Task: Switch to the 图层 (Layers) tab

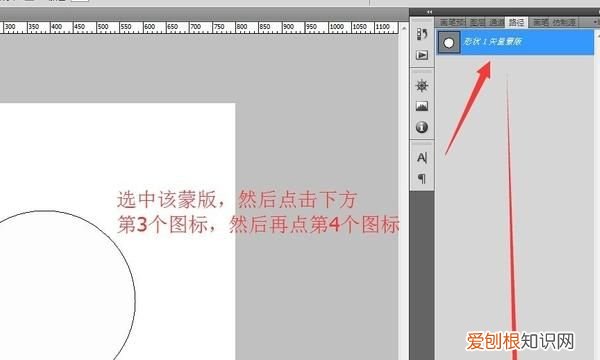Action: point(477,22)
